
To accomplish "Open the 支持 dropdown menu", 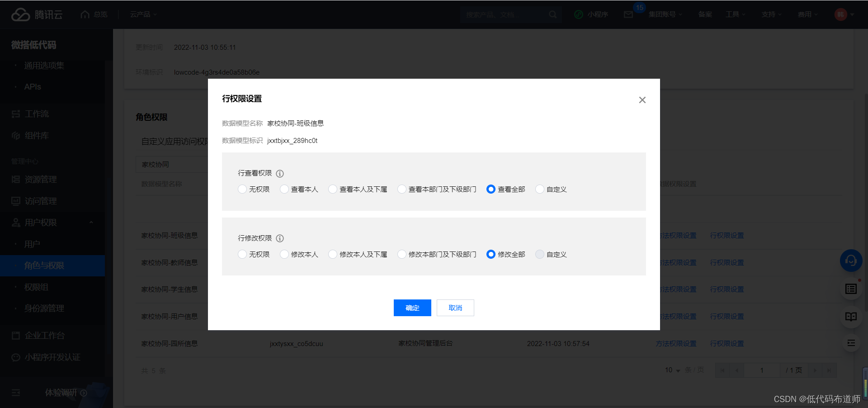I will click(771, 14).
